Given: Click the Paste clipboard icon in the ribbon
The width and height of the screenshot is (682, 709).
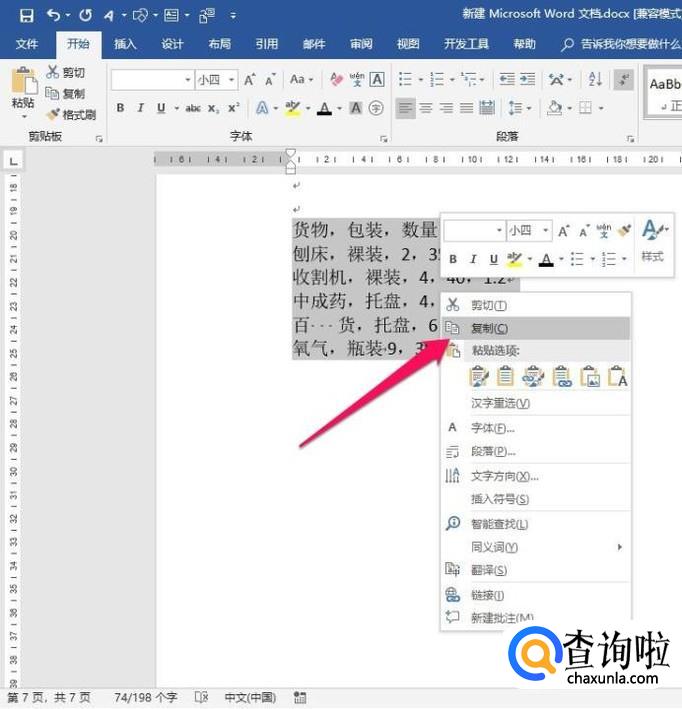Looking at the screenshot, I should (x=23, y=82).
